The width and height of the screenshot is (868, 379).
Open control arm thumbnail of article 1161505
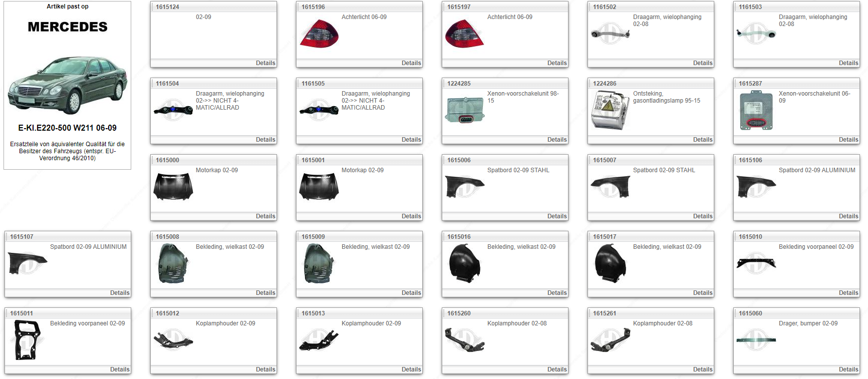pos(319,110)
